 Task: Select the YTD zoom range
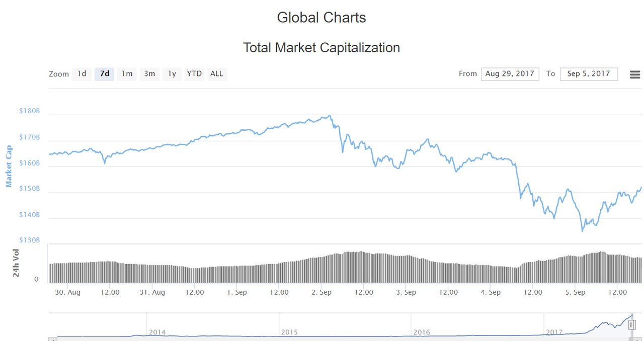tap(194, 74)
